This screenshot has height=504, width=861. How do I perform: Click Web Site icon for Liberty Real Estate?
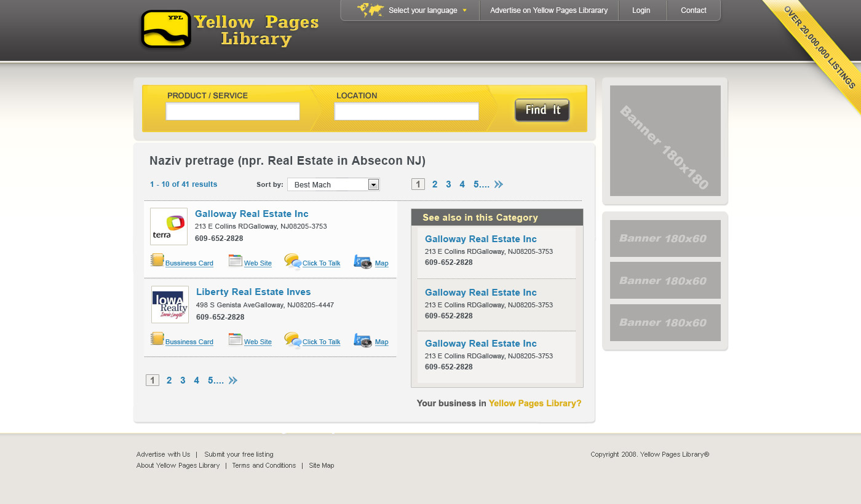235,339
